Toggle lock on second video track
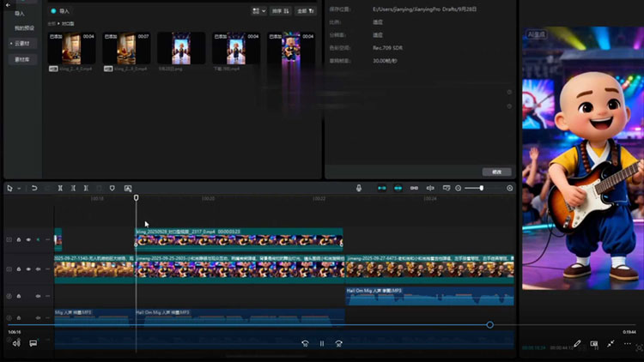This screenshot has height=362, width=644. pos(19,268)
